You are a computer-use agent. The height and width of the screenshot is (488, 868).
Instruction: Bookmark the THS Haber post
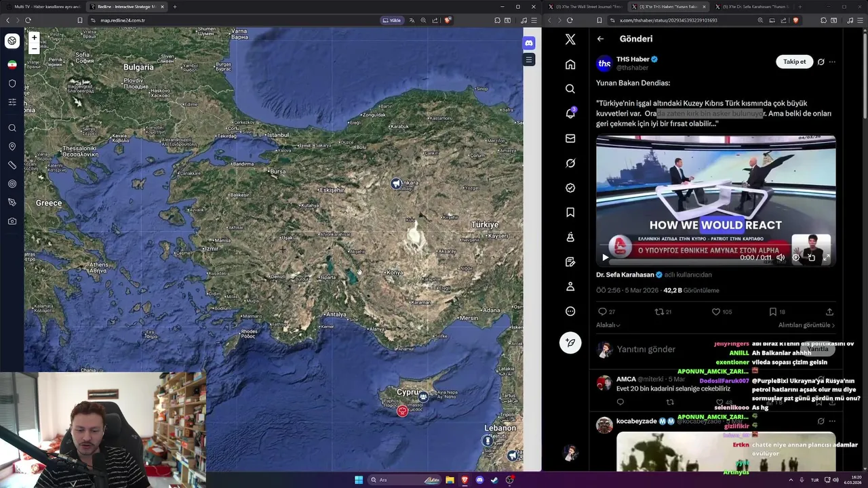(772, 312)
